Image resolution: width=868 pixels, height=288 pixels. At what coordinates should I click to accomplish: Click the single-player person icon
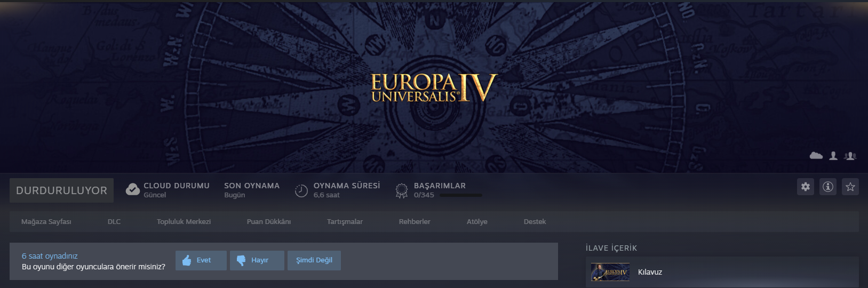[833, 156]
